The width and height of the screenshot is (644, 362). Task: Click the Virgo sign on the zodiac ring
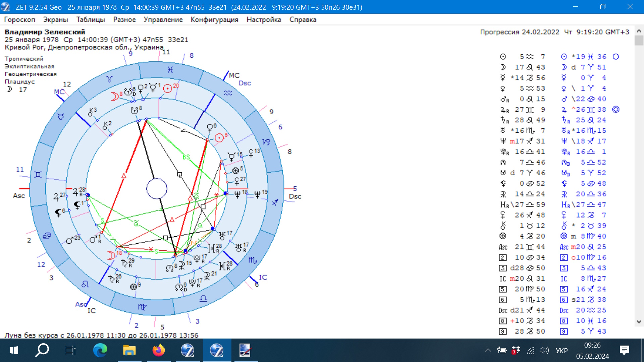142,307
